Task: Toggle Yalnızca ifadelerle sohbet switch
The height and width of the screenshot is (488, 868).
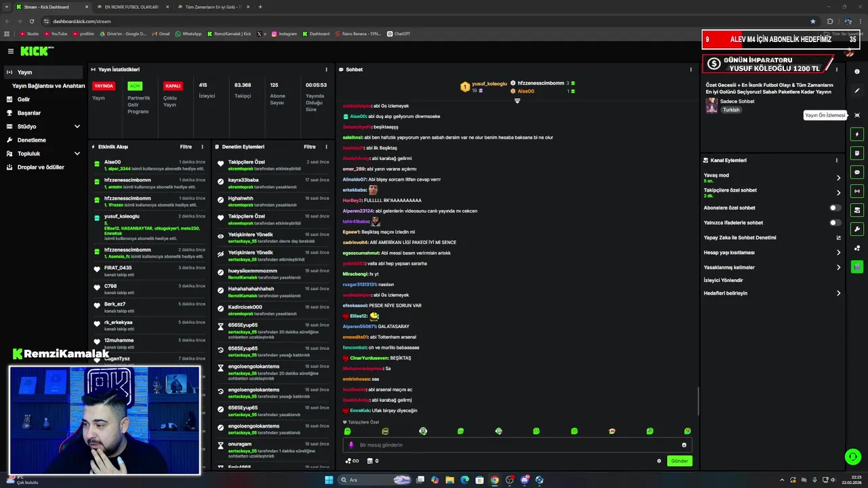Action: coord(835,223)
